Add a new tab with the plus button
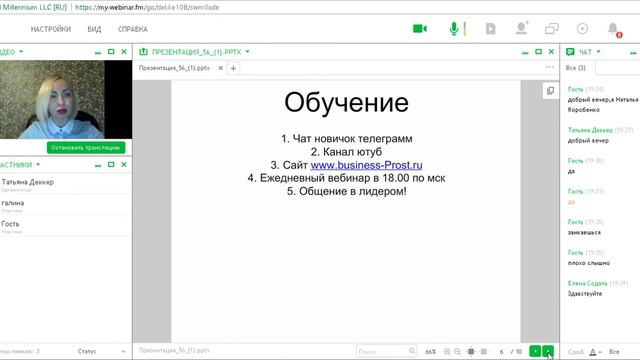Viewport: 640px width, 360px height. coord(233,68)
